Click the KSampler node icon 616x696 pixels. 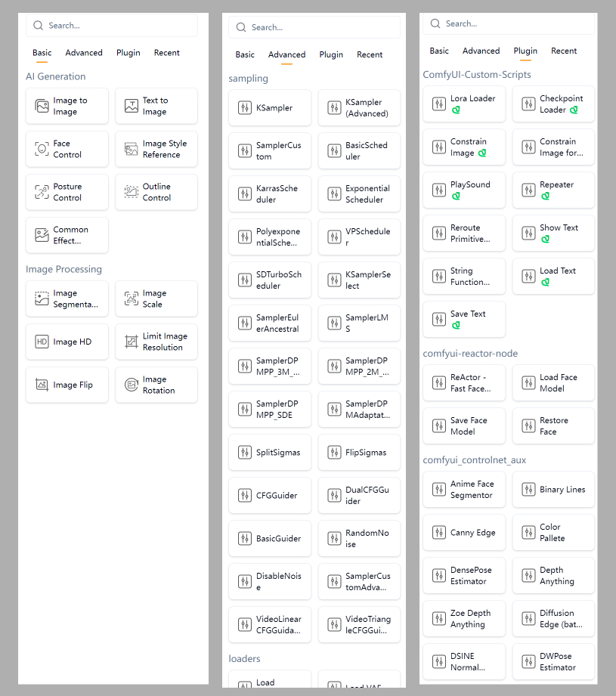click(x=245, y=108)
